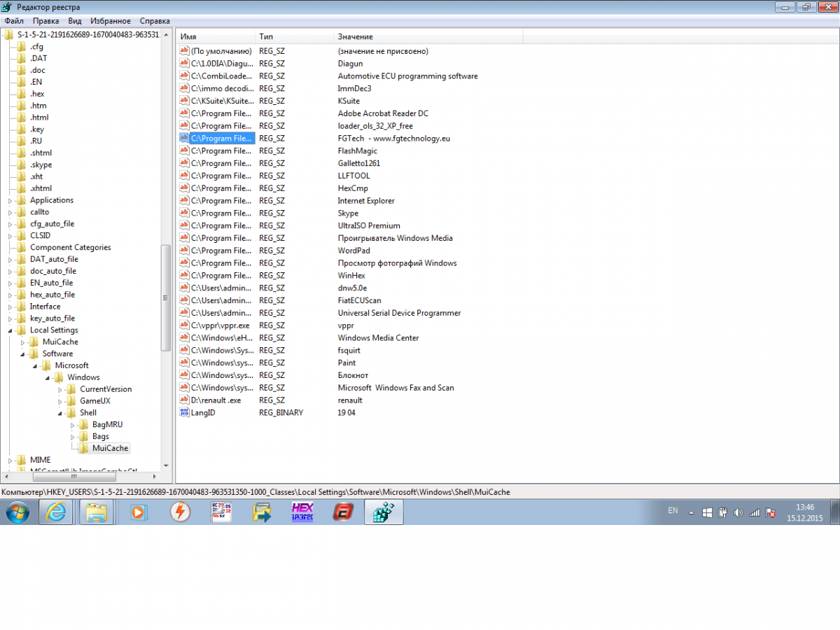Open the Вид menu

(x=75, y=21)
